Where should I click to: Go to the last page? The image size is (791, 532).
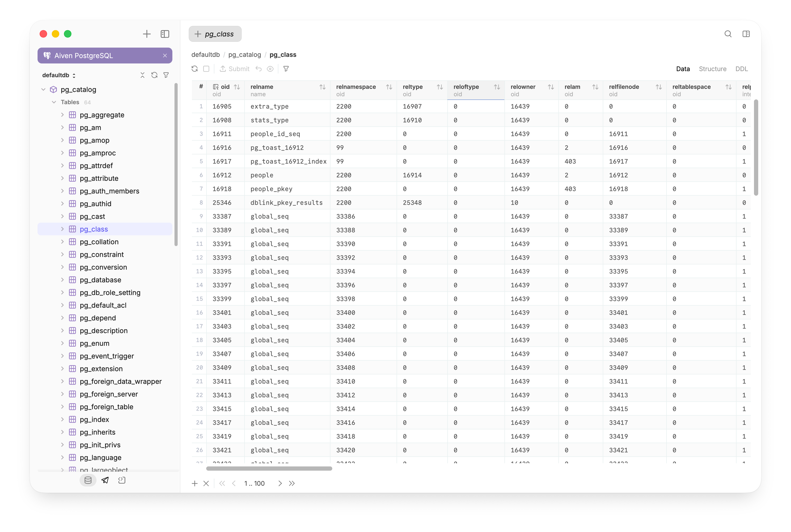[292, 484]
